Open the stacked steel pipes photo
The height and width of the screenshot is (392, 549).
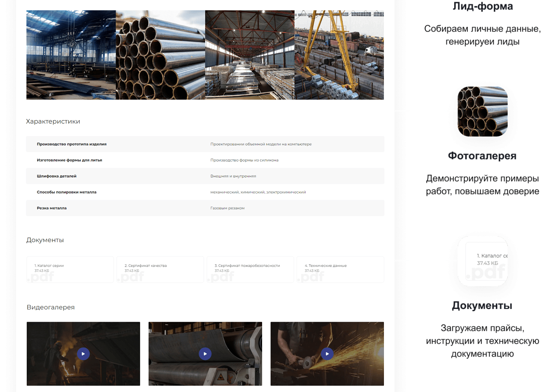click(160, 55)
